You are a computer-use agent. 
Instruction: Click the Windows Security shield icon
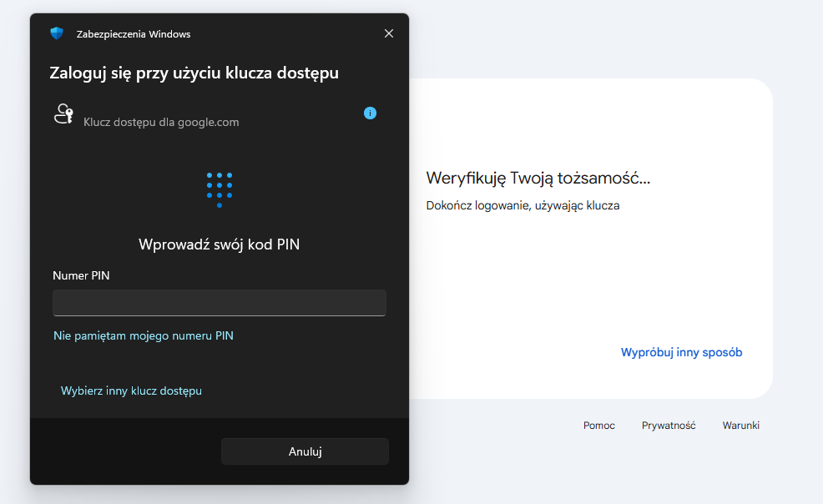point(57,33)
